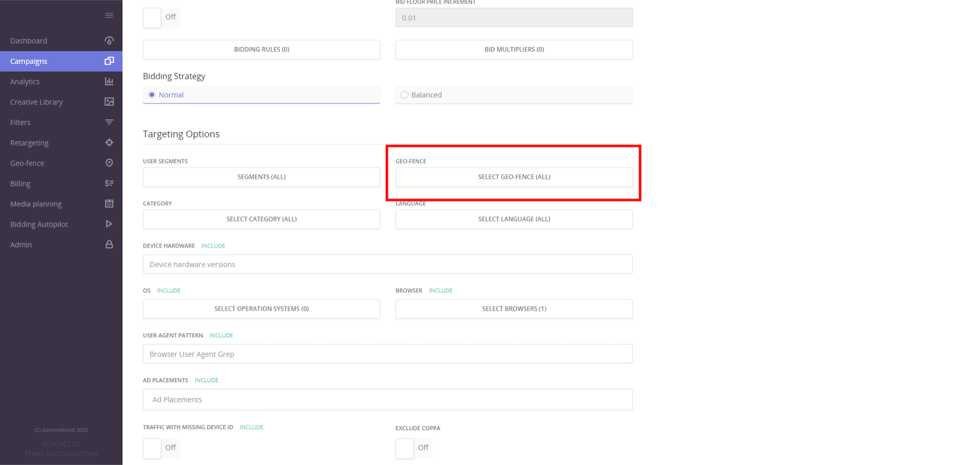Open Analytics via the bar chart icon
The image size is (980, 465).
tap(109, 81)
